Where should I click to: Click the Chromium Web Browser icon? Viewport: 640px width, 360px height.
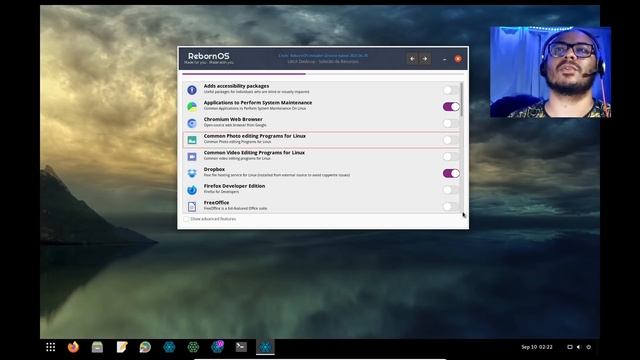click(x=192, y=123)
